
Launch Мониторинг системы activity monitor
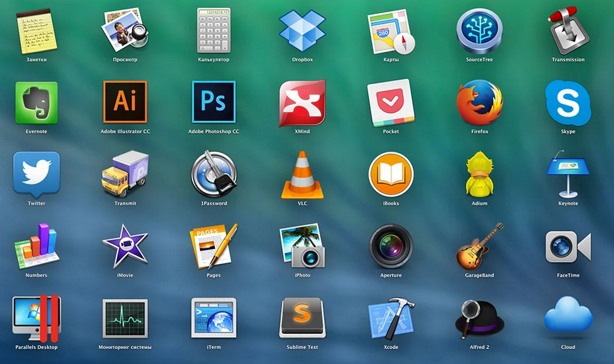[125, 319]
